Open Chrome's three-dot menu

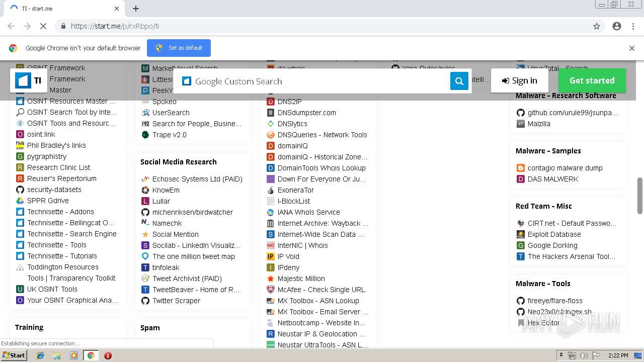pos(633,26)
